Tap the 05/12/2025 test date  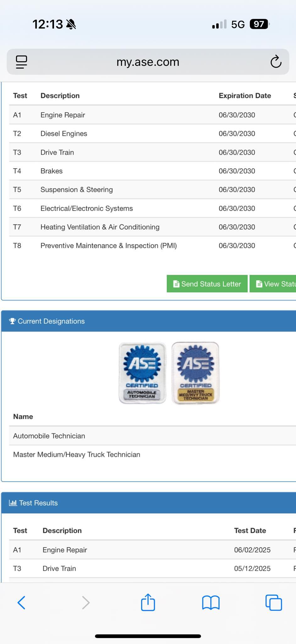(252, 568)
